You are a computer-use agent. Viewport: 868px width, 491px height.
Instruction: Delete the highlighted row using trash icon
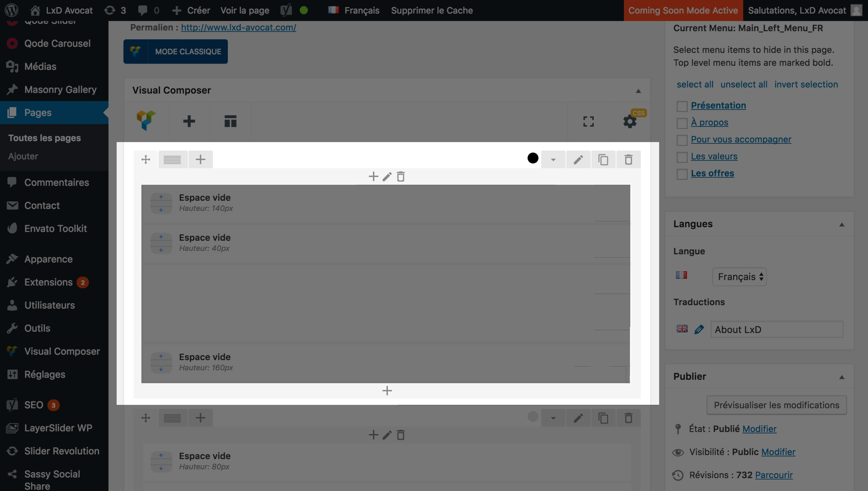(x=628, y=159)
